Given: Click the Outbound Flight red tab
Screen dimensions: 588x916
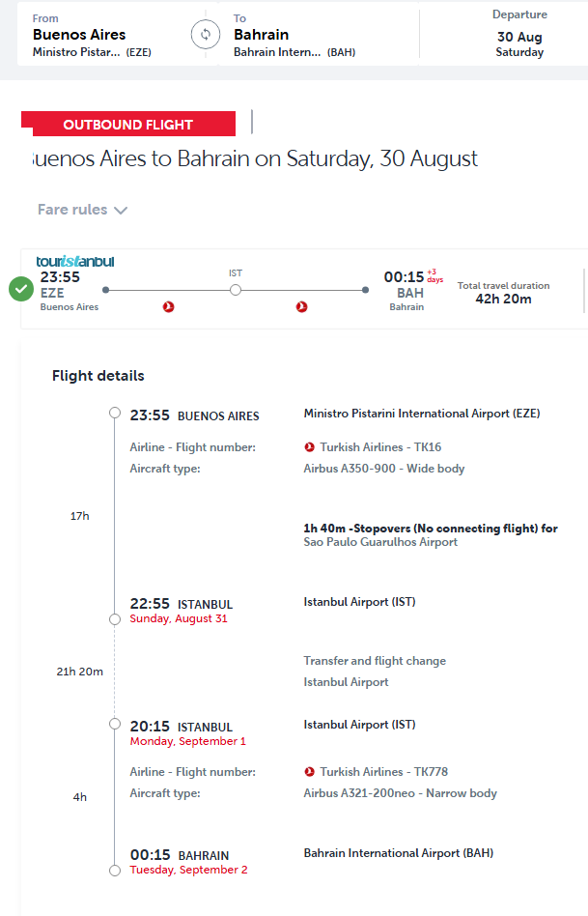Looking at the screenshot, I should coord(128,124).
